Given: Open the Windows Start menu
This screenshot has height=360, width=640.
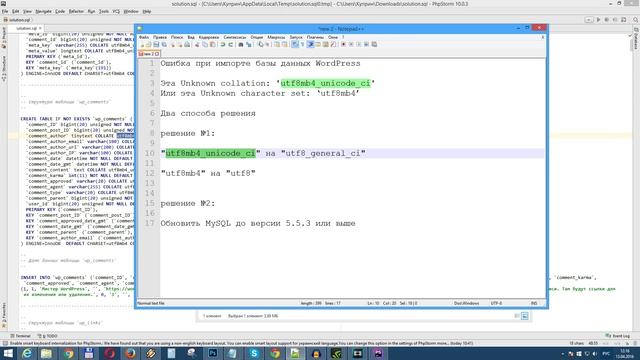Looking at the screenshot, I should coord(8,353).
